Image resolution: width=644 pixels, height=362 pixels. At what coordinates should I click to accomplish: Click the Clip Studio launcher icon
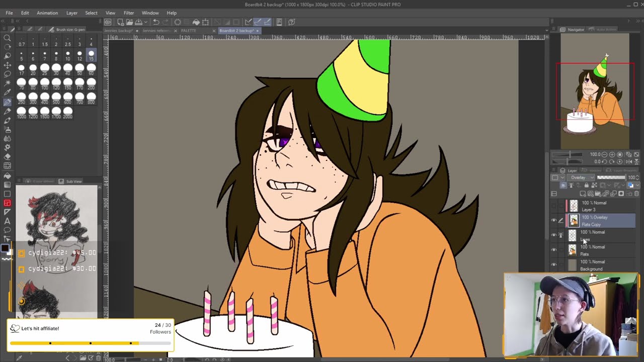[x=108, y=22]
